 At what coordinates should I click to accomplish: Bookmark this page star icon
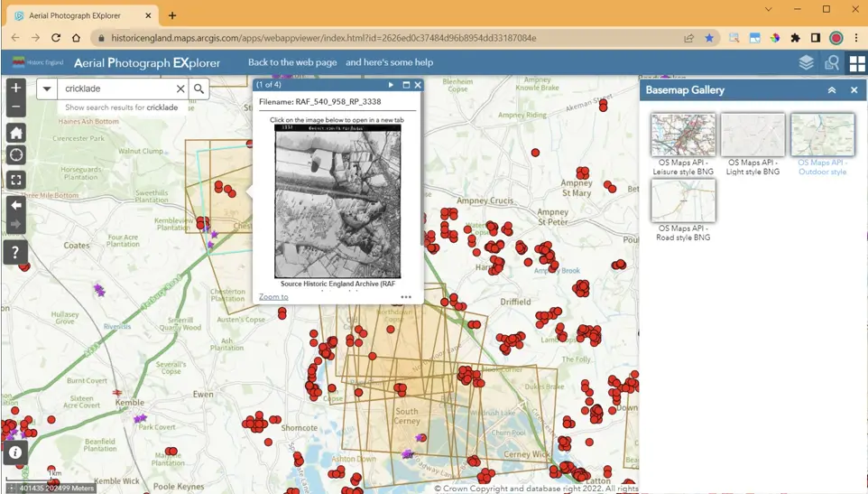click(709, 38)
